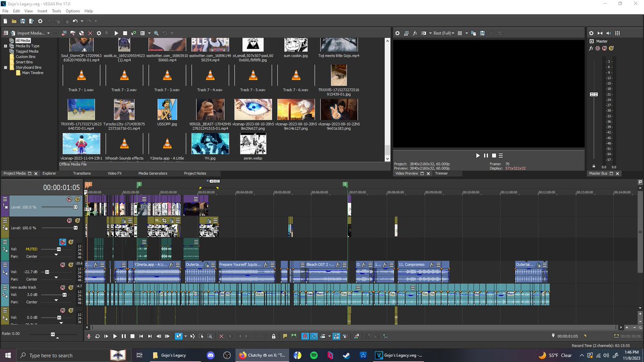644x362 pixels.
Task: Play video in Video Preview window
Action: pyautogui.click(x=478, y=156)
